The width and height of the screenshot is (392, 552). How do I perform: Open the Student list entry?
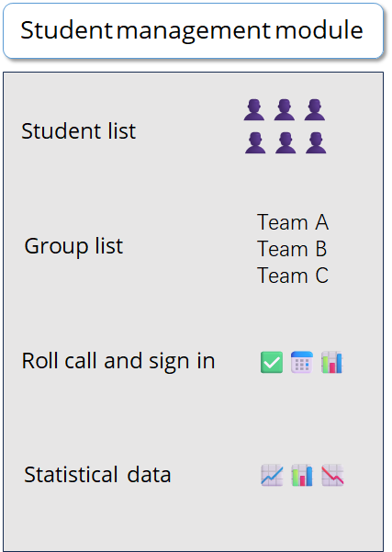tap(78, 131)
